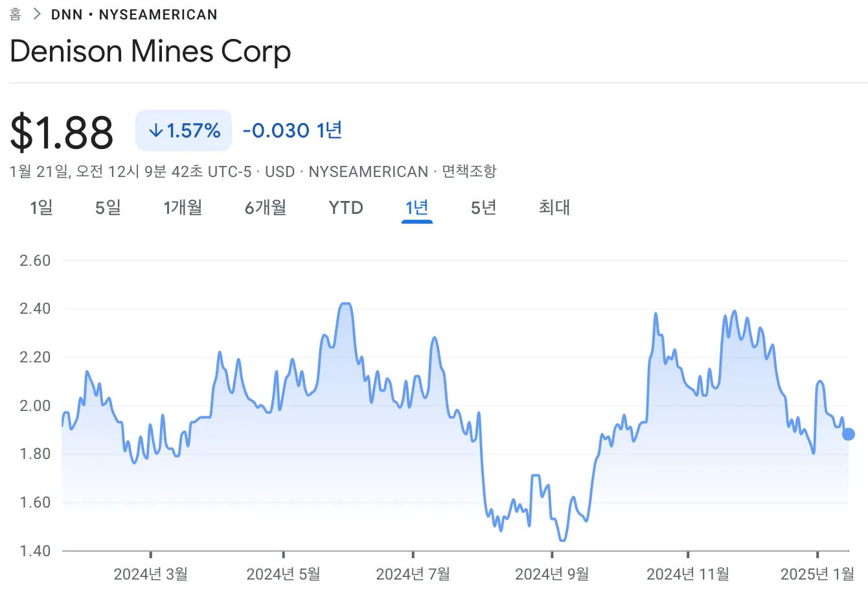Click the down arrow in the 1.57% badge
The width and height of the screenshot is (868, 599).
(155, 131)
